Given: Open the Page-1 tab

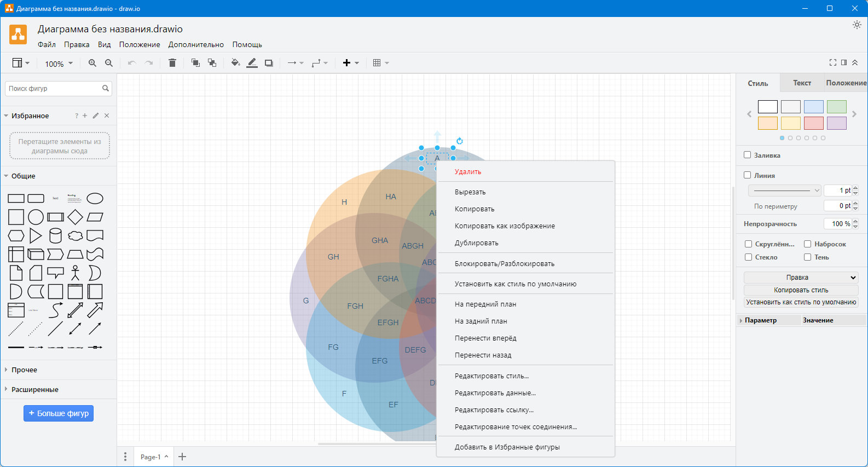Looking at the screenshot, I should tap(154, 457).
